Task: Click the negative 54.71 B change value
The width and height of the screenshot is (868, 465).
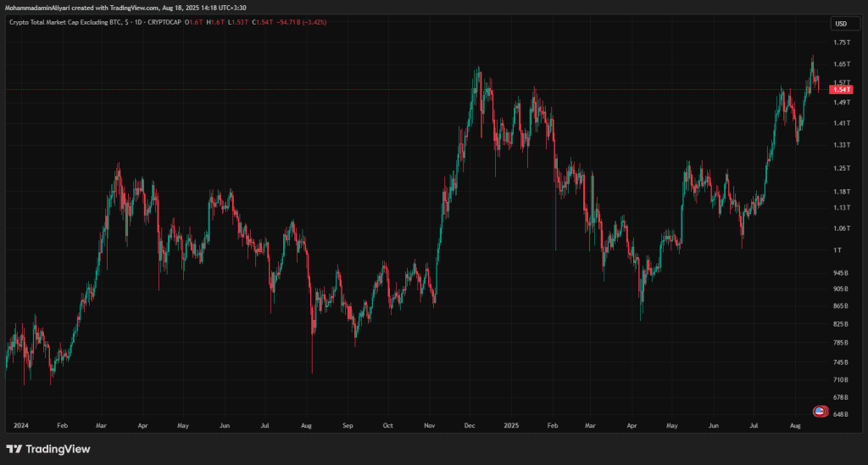Action: pos(281,22)
